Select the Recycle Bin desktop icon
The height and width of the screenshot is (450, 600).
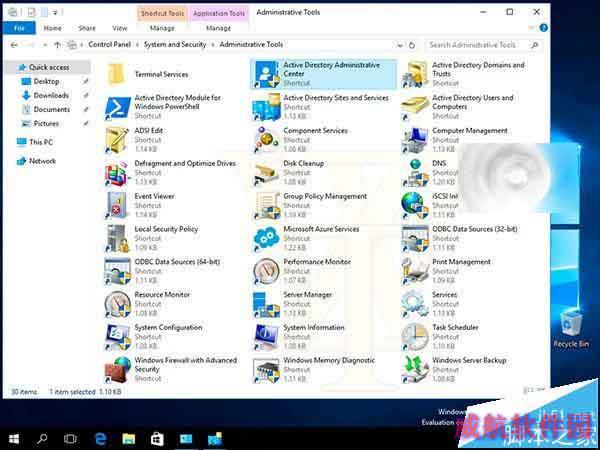tap(571, 329)
